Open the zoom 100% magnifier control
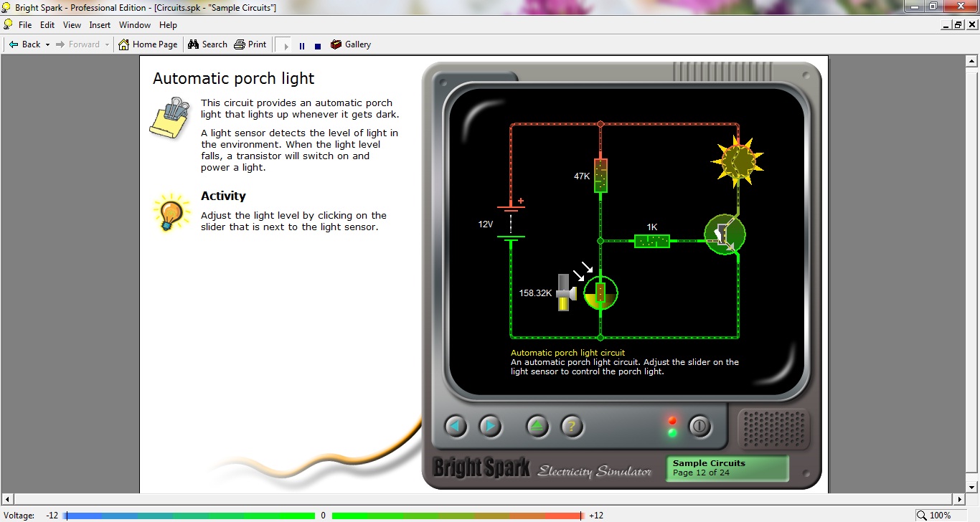The image size is (980, 522). tap(922, 515)
